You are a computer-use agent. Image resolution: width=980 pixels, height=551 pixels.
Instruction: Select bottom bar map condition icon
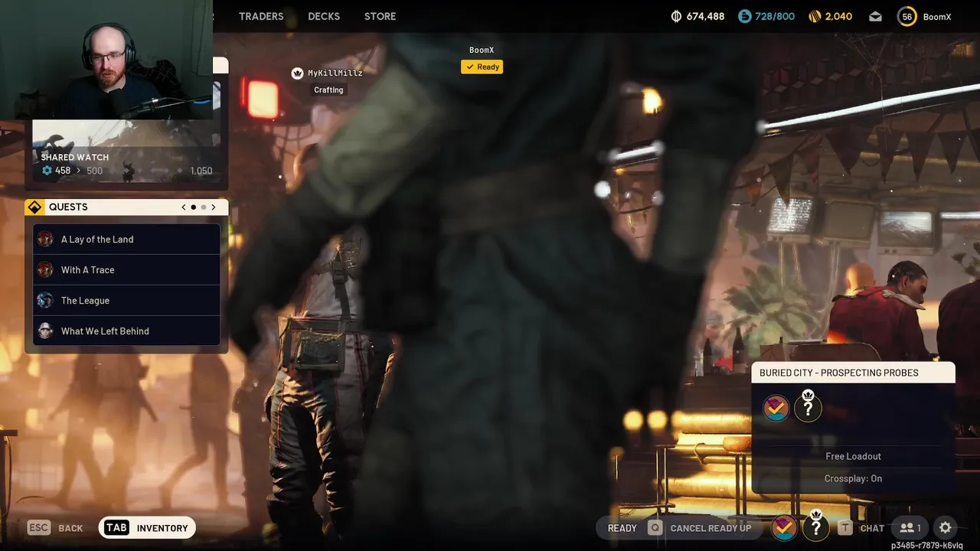click(x=784, y=527)
